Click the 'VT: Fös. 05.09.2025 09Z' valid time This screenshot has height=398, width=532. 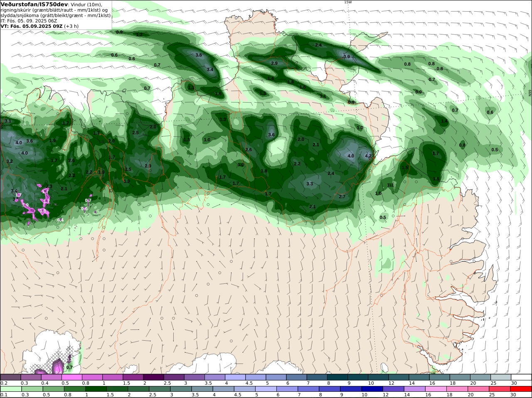32,26
